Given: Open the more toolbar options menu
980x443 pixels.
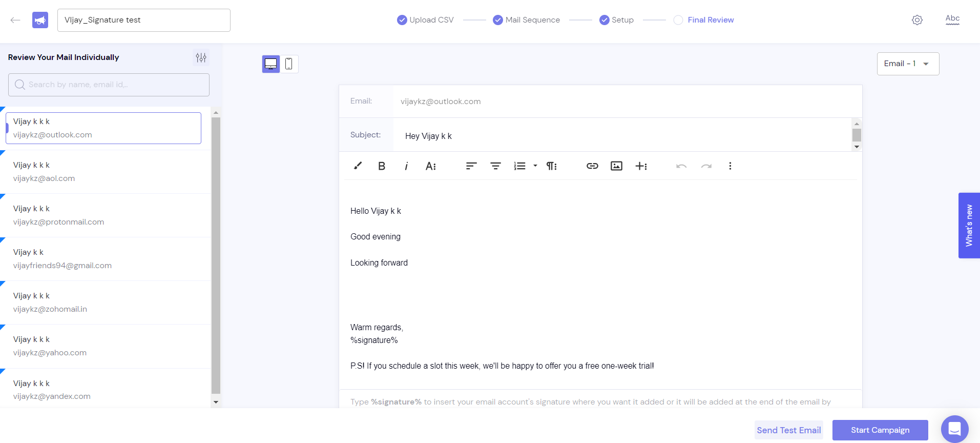Looking at the screenshot, I should 730,166.
